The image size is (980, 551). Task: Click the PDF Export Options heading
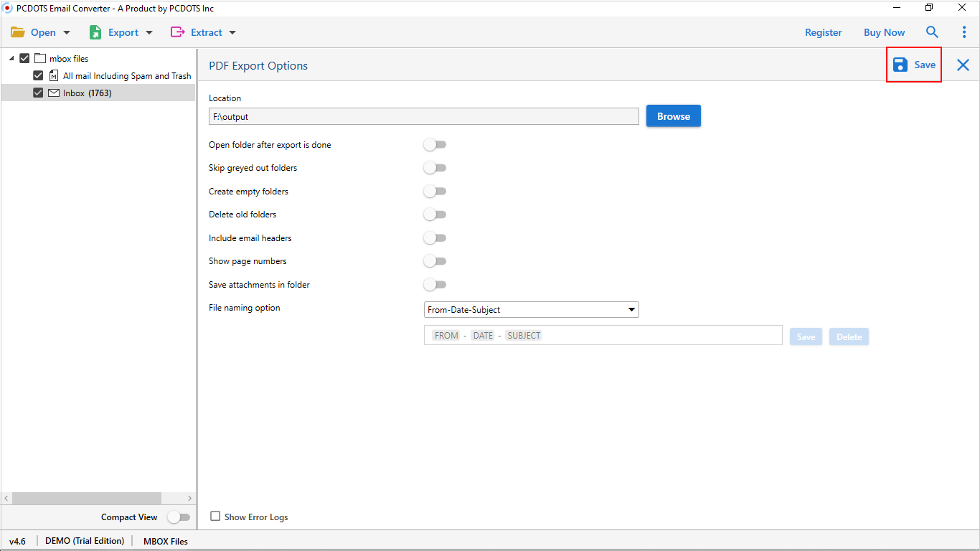(x=258, y=65)
